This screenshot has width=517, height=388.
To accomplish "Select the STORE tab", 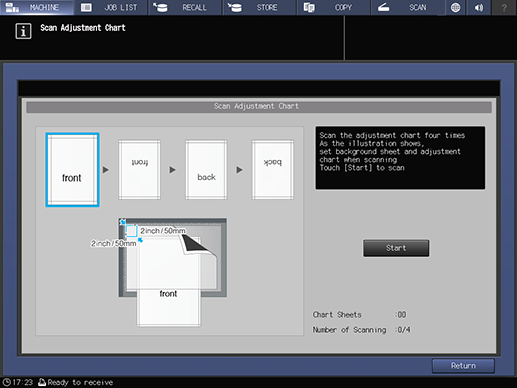I will pos(259,7).
